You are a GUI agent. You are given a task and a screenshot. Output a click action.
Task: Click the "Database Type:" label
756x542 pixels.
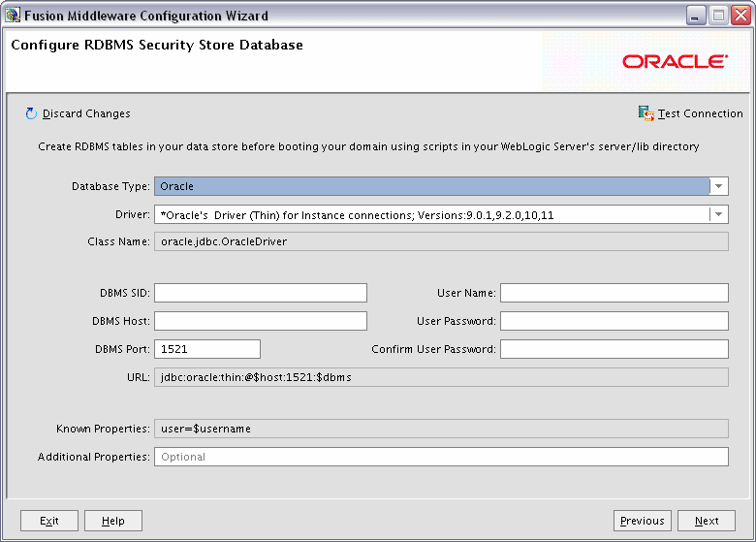point(110,186)
